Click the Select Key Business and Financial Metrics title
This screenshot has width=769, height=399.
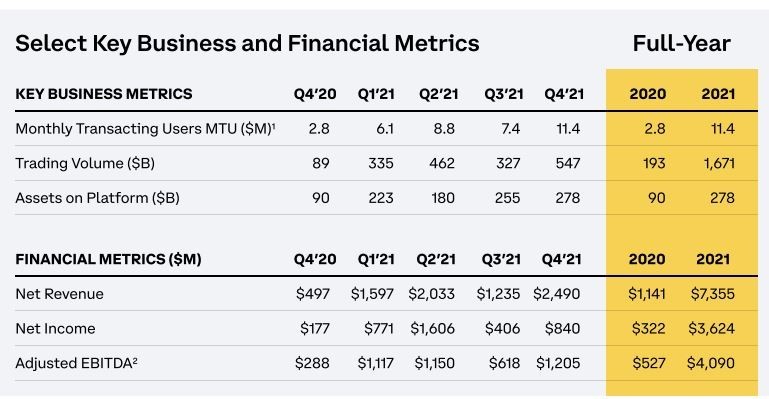(x=247, y=43)
